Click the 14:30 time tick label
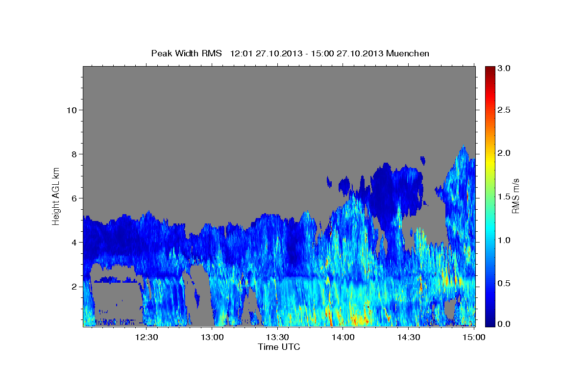The width and height of the screenshot is (588, 392). (409, 338)
